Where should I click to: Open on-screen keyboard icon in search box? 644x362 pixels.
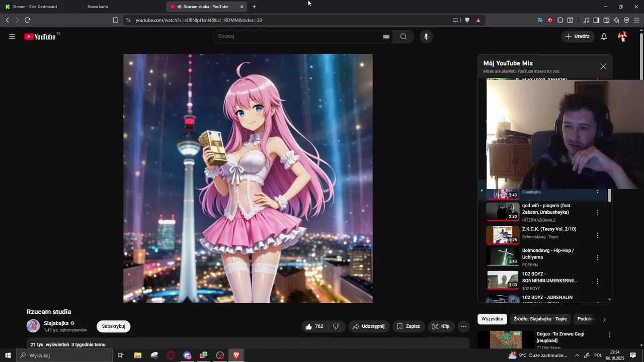tap(386, 36)
